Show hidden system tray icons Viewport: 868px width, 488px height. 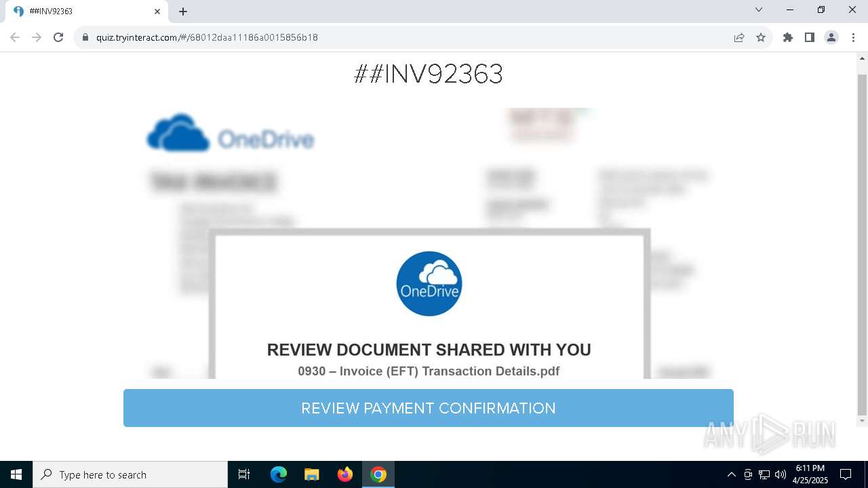(x=731, y=474)
